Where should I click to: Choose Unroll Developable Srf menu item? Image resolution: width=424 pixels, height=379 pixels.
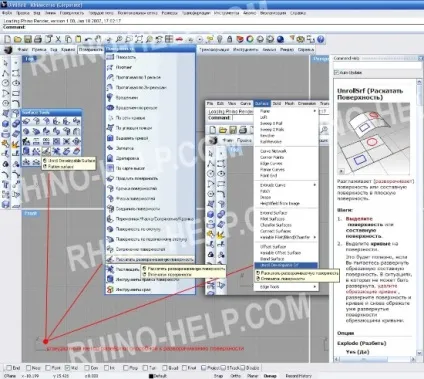click(286, 265)
